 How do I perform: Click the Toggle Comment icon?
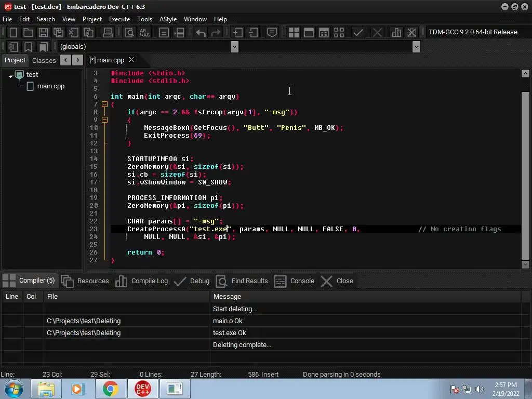click(x=272, y=33)
